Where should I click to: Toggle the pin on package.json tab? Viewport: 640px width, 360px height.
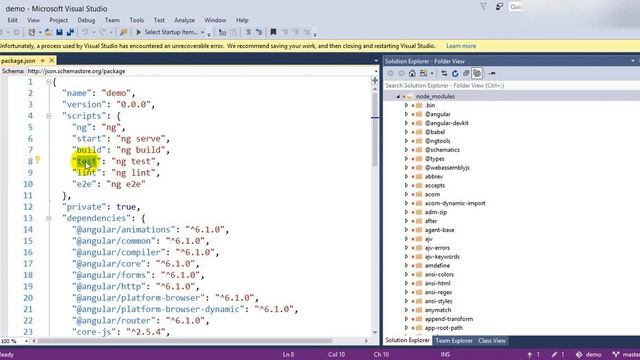42,60
